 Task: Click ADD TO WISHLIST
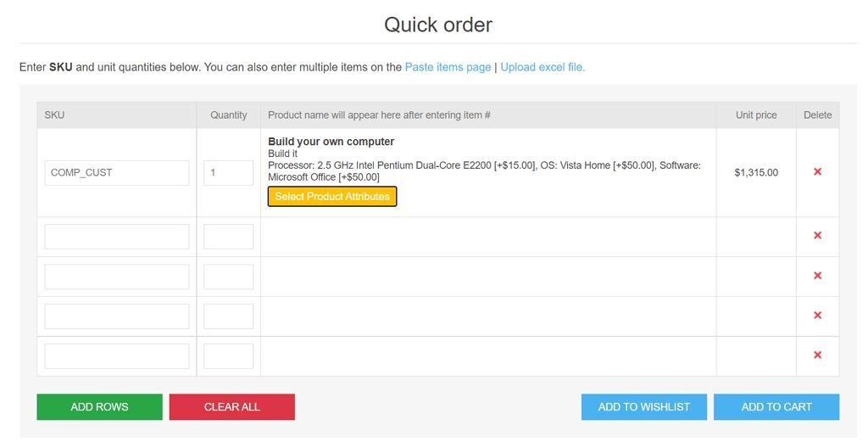(x=644, y=407)
